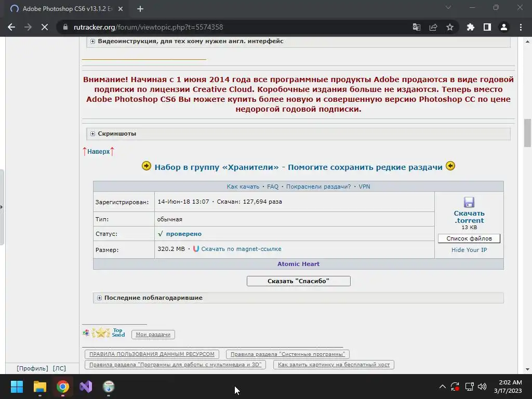Click the Список файлов button
This screenshot has width=532, height=399.
pos(469,238)
